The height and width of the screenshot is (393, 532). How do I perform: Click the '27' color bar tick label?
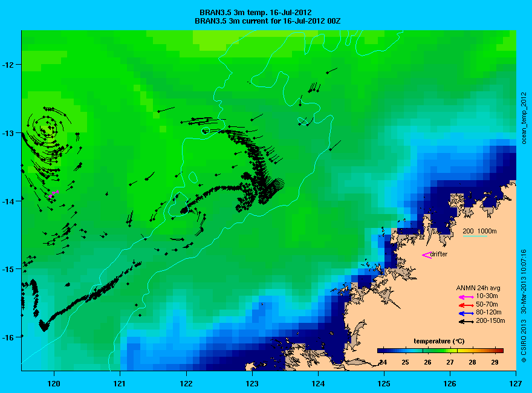click(x=450, y=362)
